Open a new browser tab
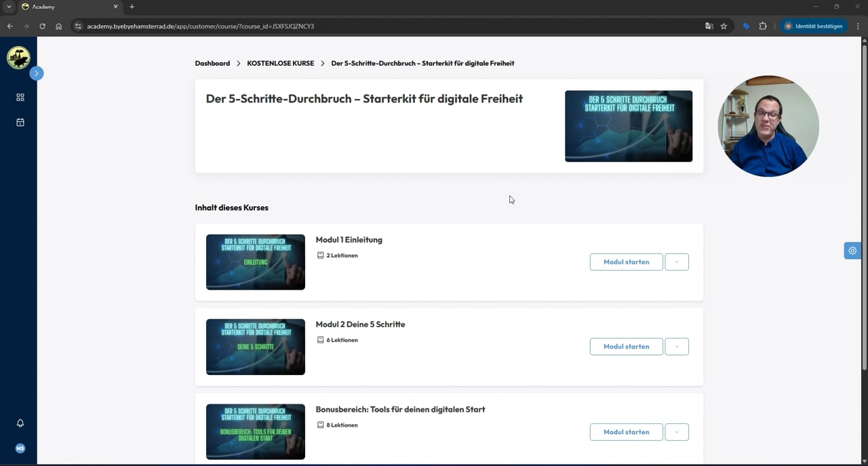The height and width of the screenshot is (466, 868). point(132,7)
